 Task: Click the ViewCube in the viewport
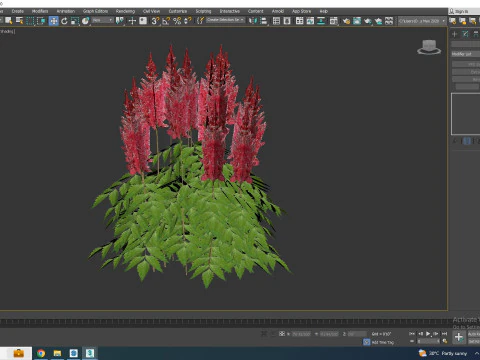[x=429, y=47]
